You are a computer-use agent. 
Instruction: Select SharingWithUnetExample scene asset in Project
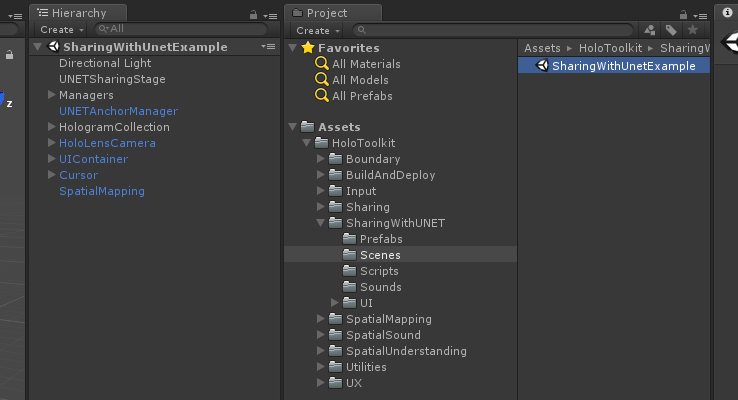[614, 65]
